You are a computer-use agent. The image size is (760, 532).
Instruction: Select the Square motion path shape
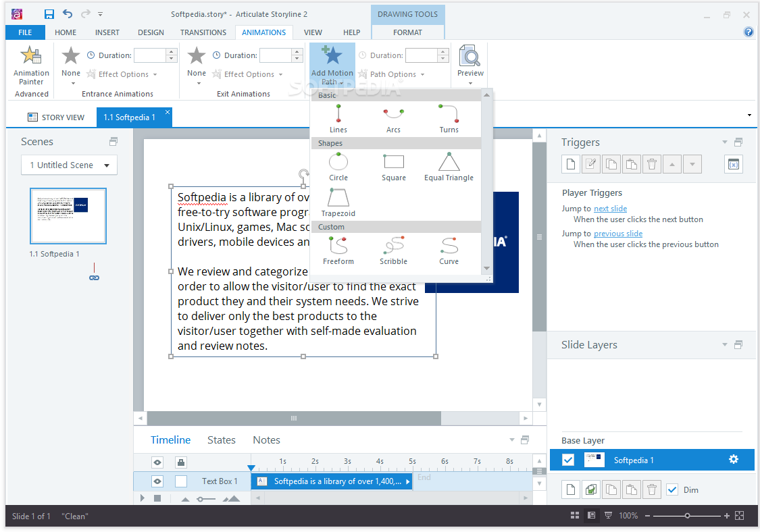(394, 167)
